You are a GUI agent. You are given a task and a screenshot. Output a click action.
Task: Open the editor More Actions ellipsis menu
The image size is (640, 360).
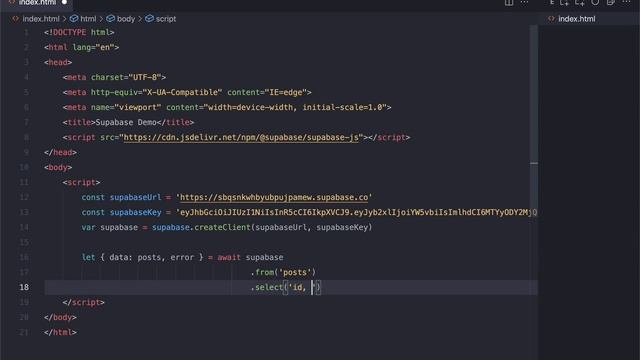point(524,2)
